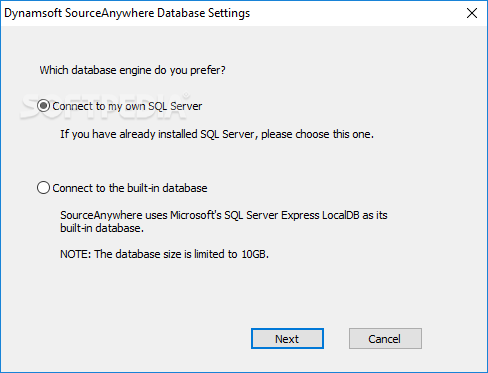
Task: Choose the 'Connect to the built-in database' radio button
Action: pyautogui.click(x=43, y=188)
